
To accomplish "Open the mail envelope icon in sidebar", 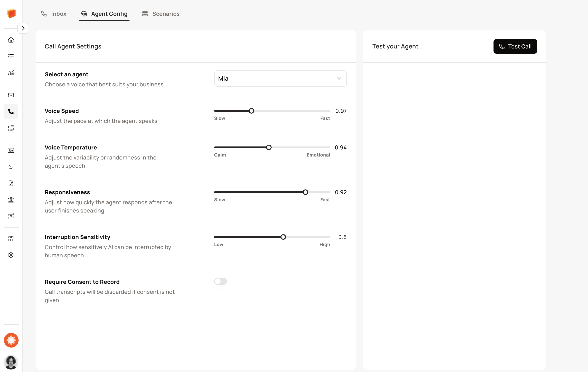I will coord(11,95).
